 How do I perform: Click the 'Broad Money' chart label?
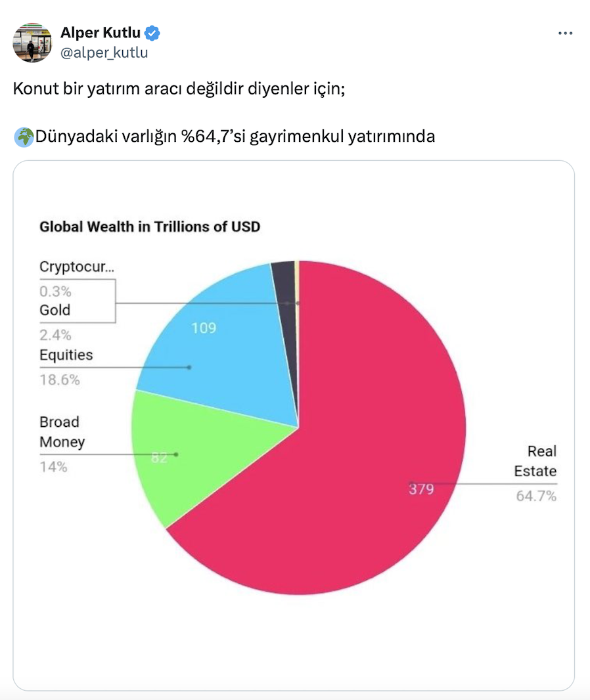tap(62, 431)
